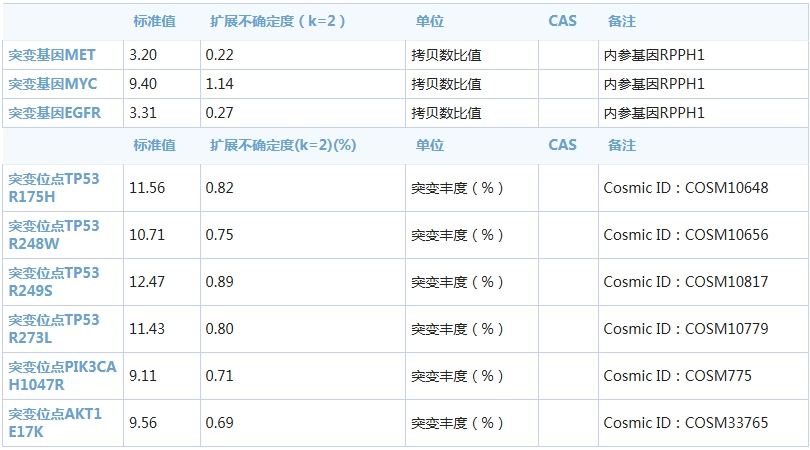Open the 突变位点TP53 R248W entry
810x450 pixels.
tap(54, 235)
